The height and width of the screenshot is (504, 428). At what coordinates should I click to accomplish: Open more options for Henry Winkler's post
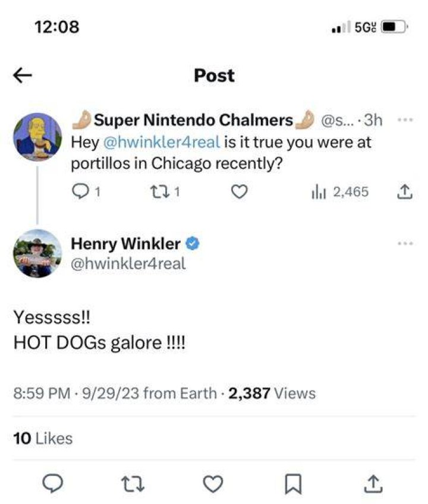point(405,243)
